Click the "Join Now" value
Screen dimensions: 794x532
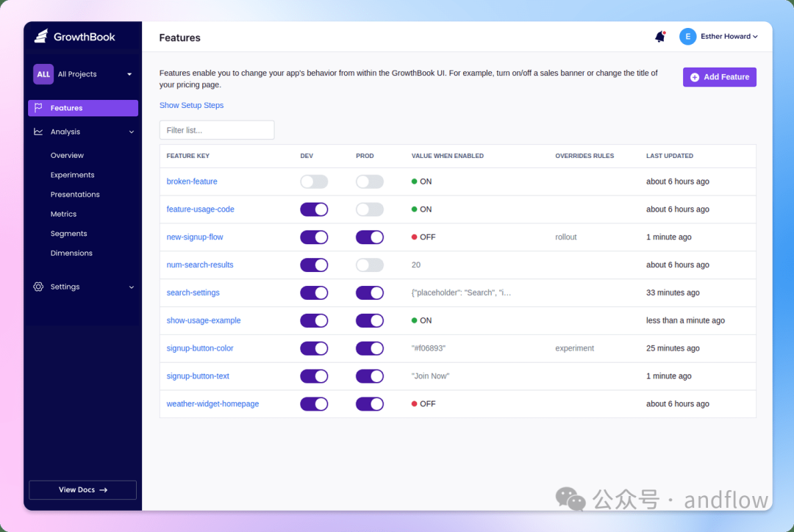pos(430,376)
